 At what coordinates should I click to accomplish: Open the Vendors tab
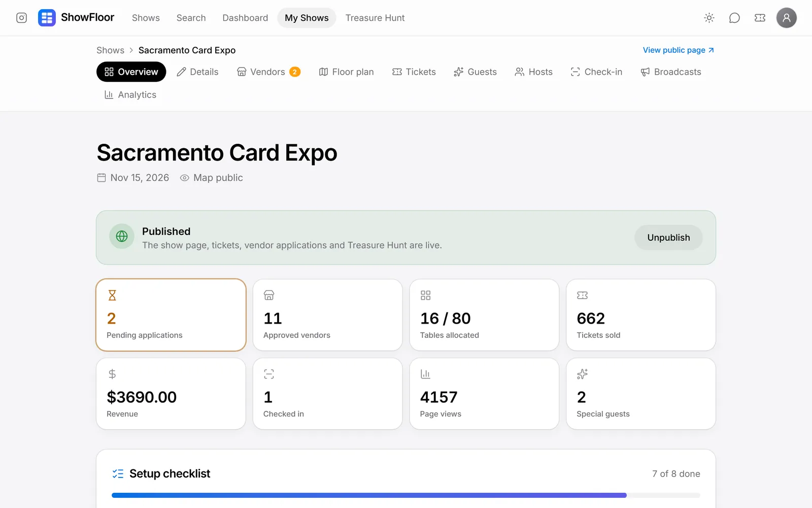[x=268, y=72]
